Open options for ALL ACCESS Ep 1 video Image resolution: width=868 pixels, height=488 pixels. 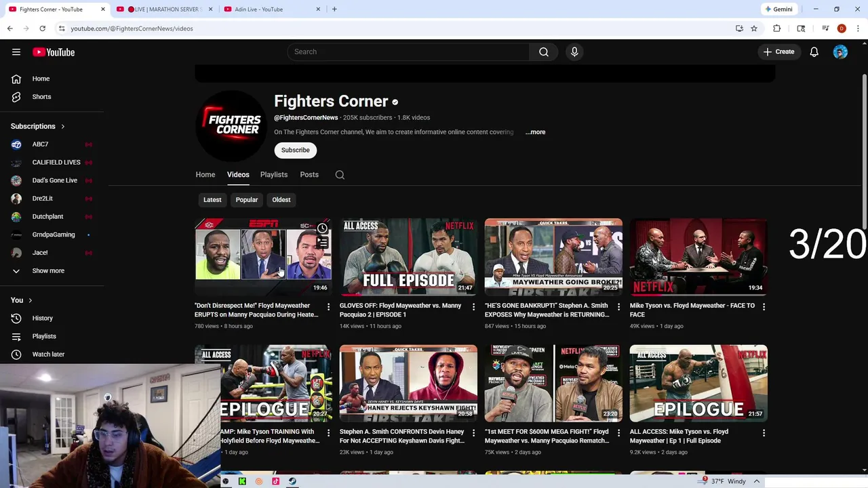[764, 433]
